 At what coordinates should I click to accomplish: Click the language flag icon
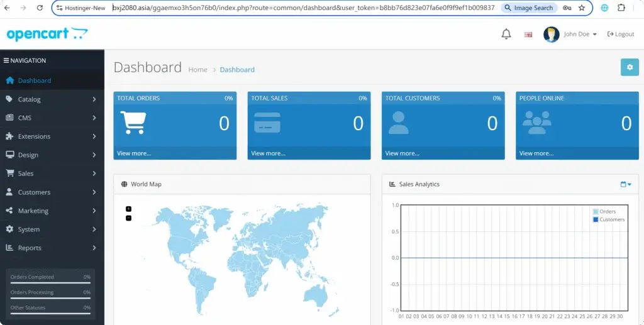[528, 35]
